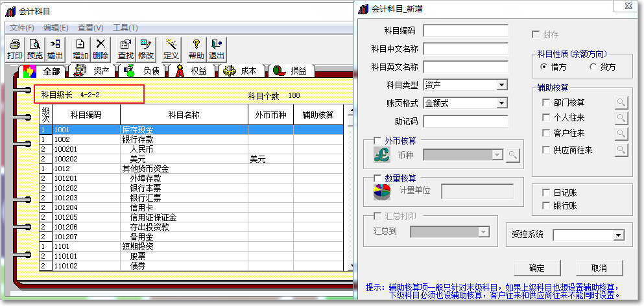The width and height of the screenshot is (644, 306).
Task: Open the 编辑(E) menu
Action: click(x=56, y=28)
